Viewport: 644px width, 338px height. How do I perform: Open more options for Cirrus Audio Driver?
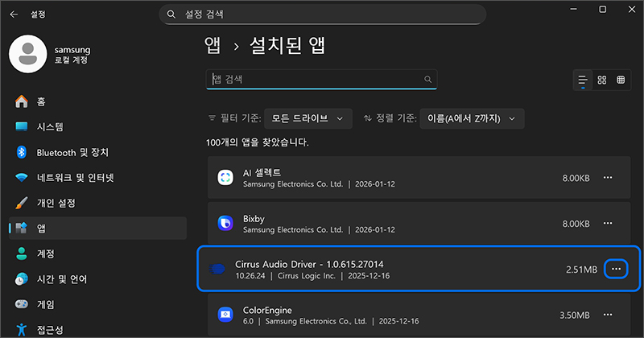click(x=616, y=269)
